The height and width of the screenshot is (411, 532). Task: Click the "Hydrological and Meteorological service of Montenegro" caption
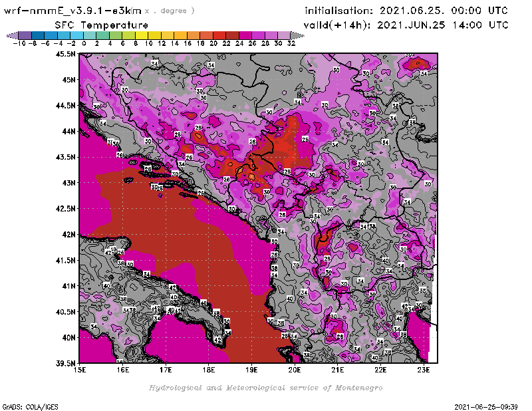point(265,388)
